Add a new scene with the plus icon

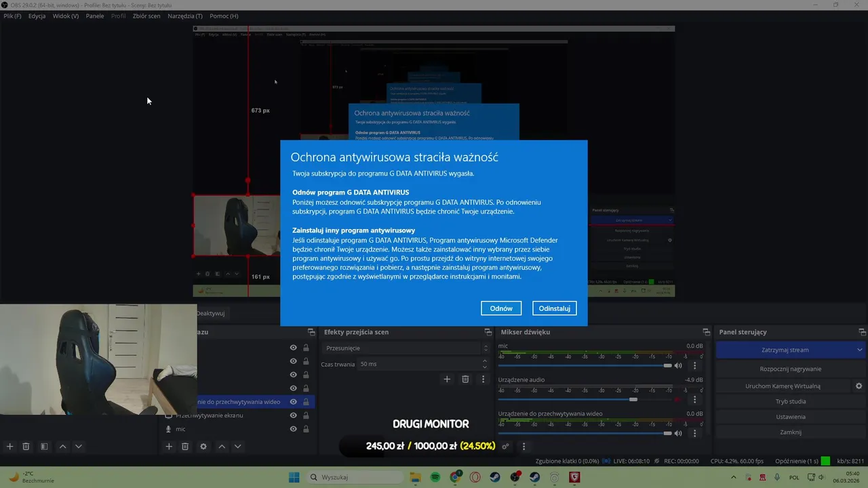click(9, 447)
